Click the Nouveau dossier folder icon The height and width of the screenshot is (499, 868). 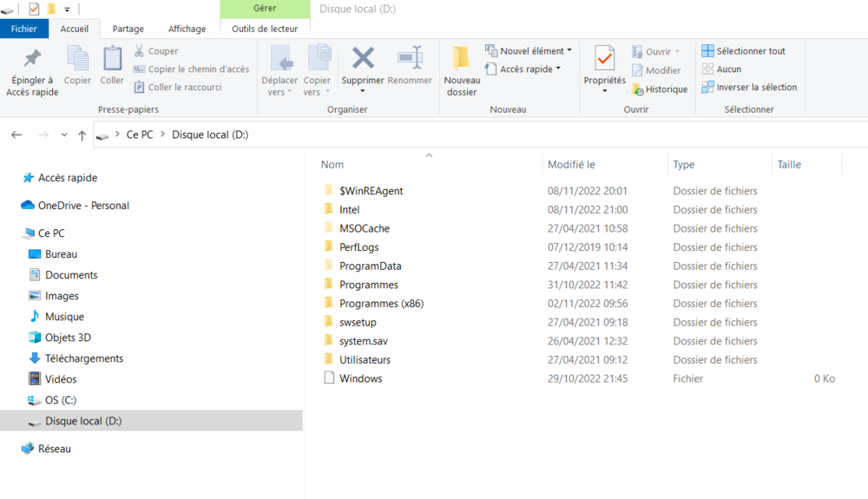pos(462,59)
